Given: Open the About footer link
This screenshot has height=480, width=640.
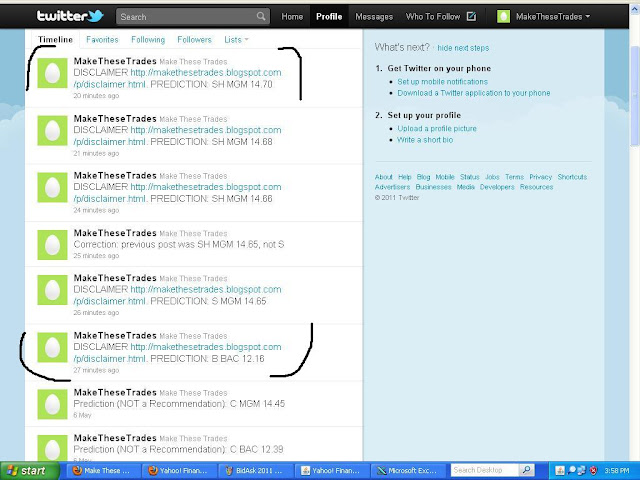Looking at the screenshot, I should click(383, 177).
